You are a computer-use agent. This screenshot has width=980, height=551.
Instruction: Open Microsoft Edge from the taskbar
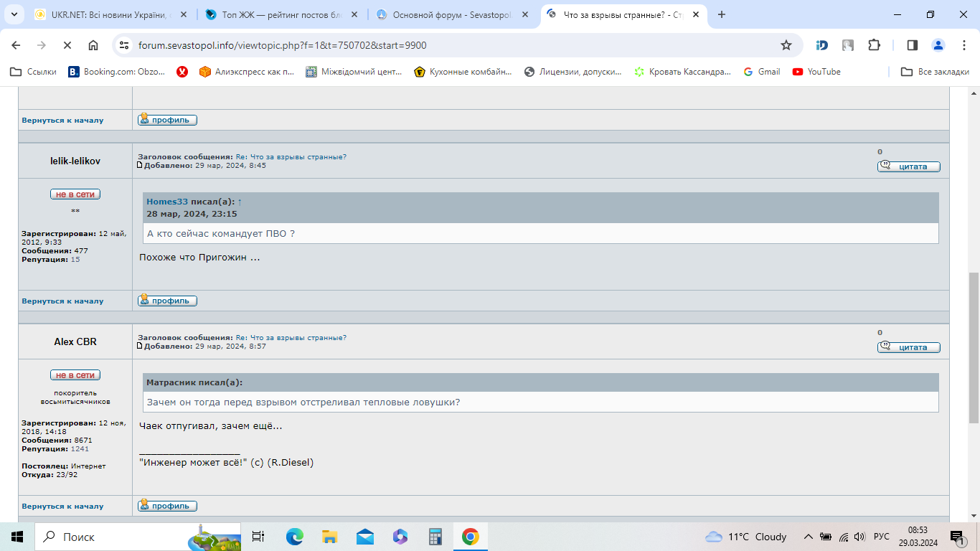pos(294,537)
